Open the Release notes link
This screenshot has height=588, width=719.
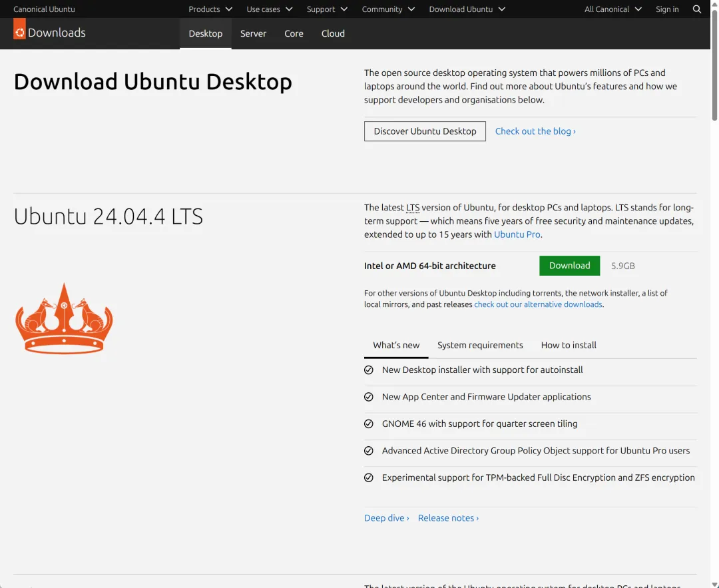[x=448, y=518]
